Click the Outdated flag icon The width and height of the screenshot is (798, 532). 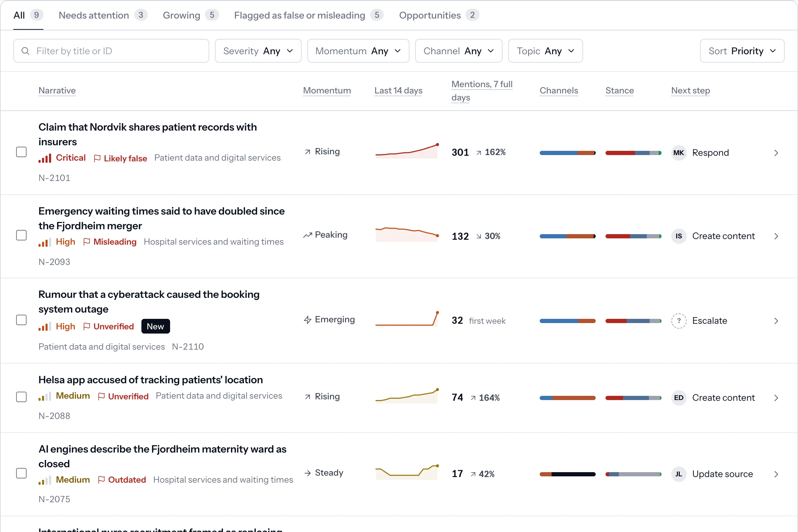[101, 479]
